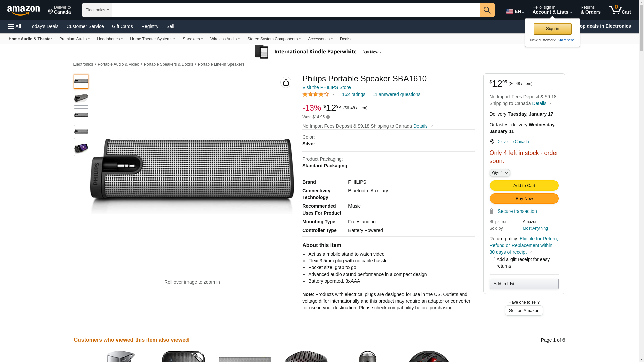Visit the PHILIPS Store link

pyautogui.click(x=326, y=87)
